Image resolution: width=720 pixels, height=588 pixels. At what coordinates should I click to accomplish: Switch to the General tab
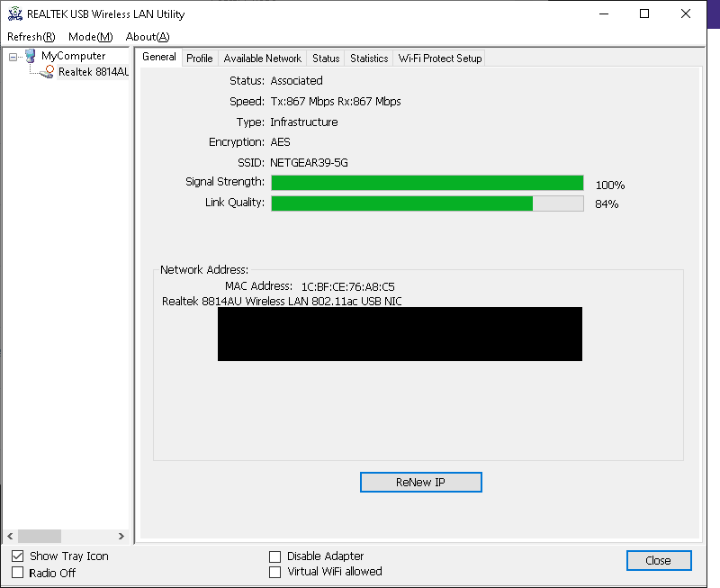[159, 57]
